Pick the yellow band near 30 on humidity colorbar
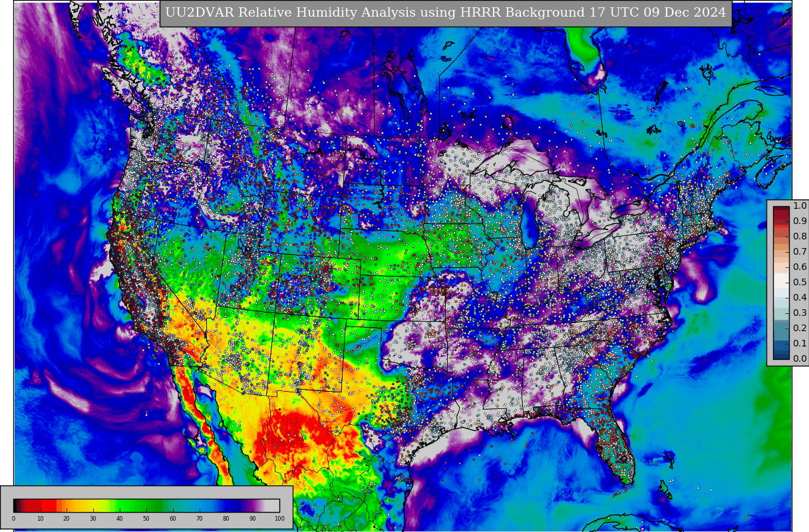Viewport: 809px width, 532px height. (x=93, y=505)
